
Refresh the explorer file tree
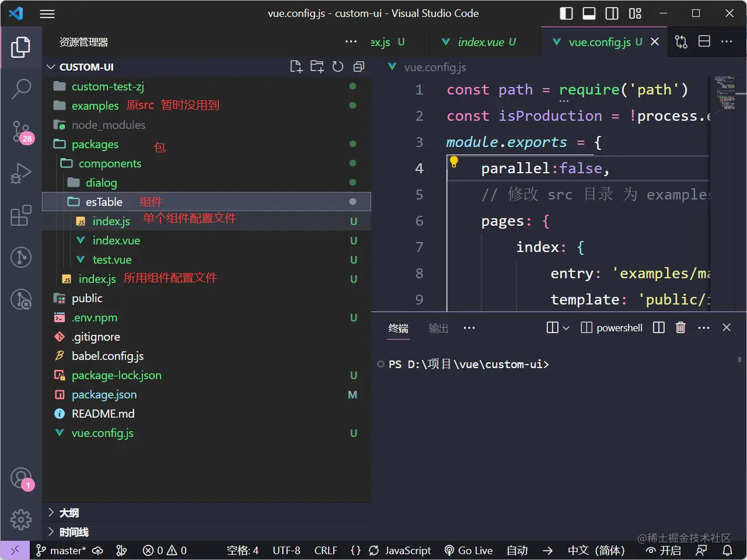pos(338,66)
